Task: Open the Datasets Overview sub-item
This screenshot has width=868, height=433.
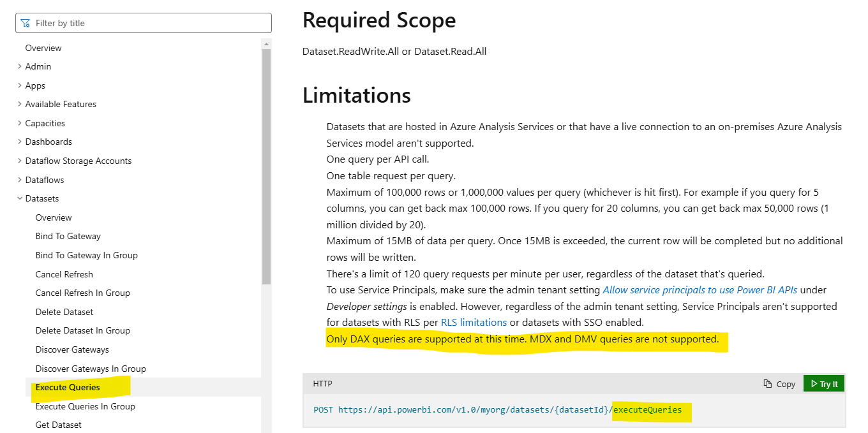Action: pos(54,217)
